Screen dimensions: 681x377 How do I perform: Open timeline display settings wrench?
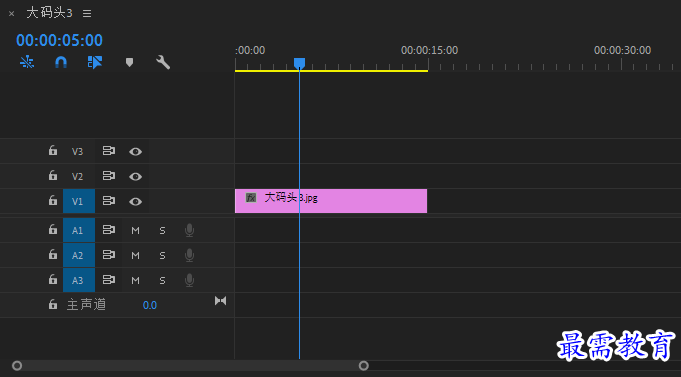coord(163,63)
